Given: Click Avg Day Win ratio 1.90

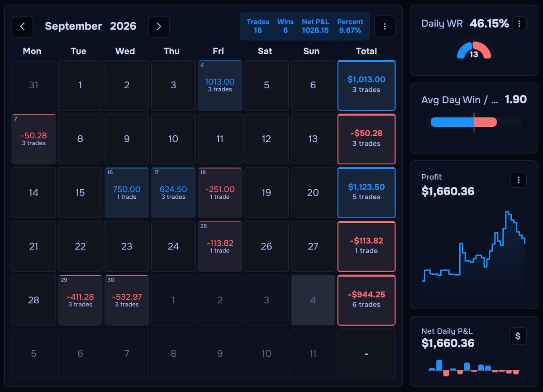Looking at the screenshot, I should (515, 100).
